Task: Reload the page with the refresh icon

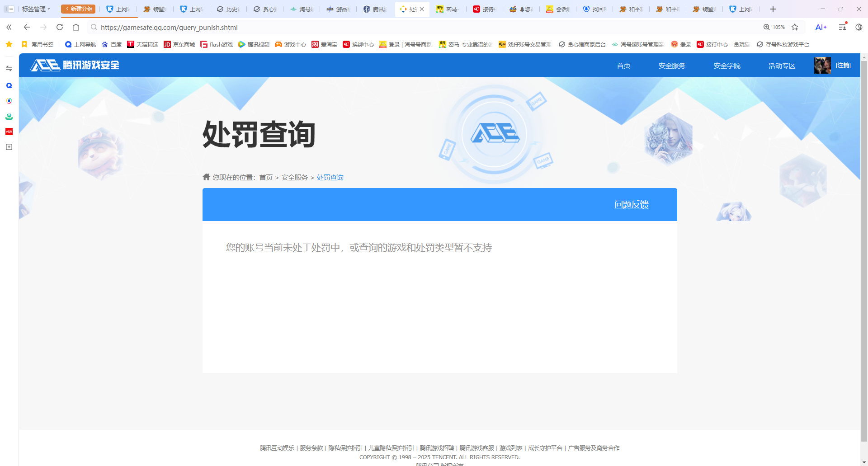Action: pyautogui.click(x=60, y=28)
